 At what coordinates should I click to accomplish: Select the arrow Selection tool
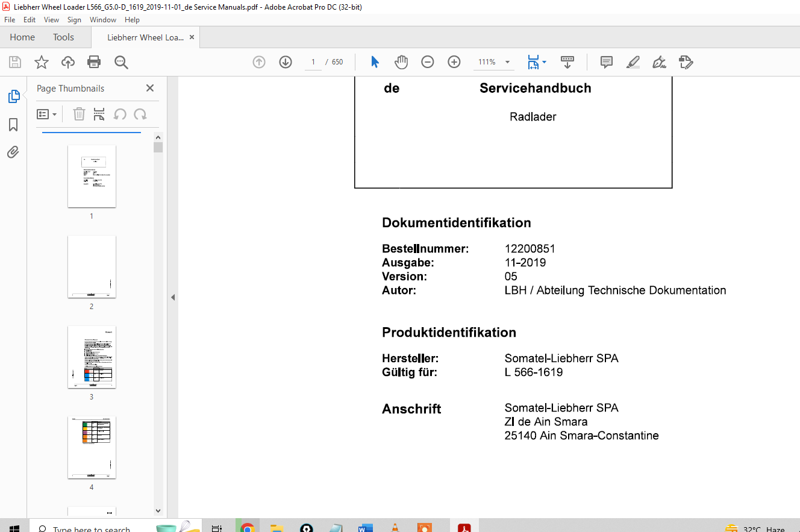[375, 62]
